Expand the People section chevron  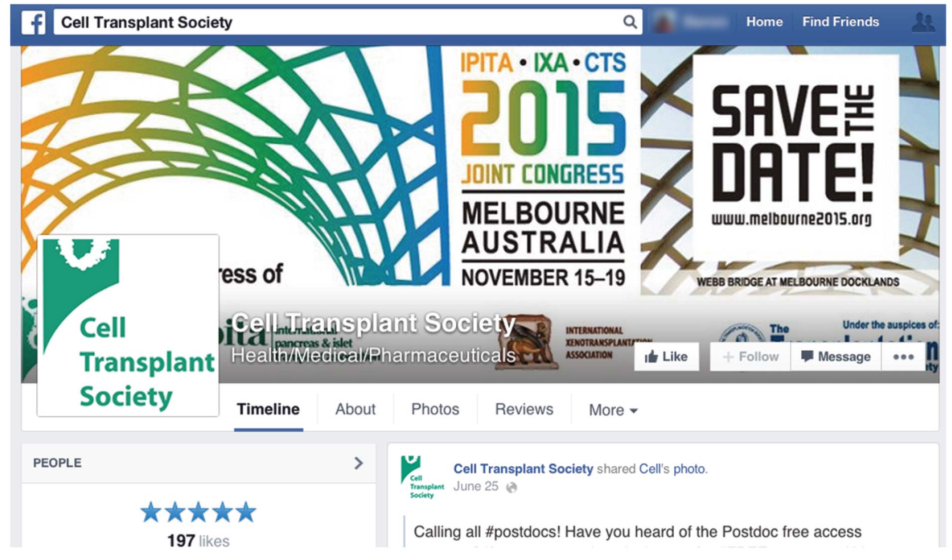click(358, 463)
